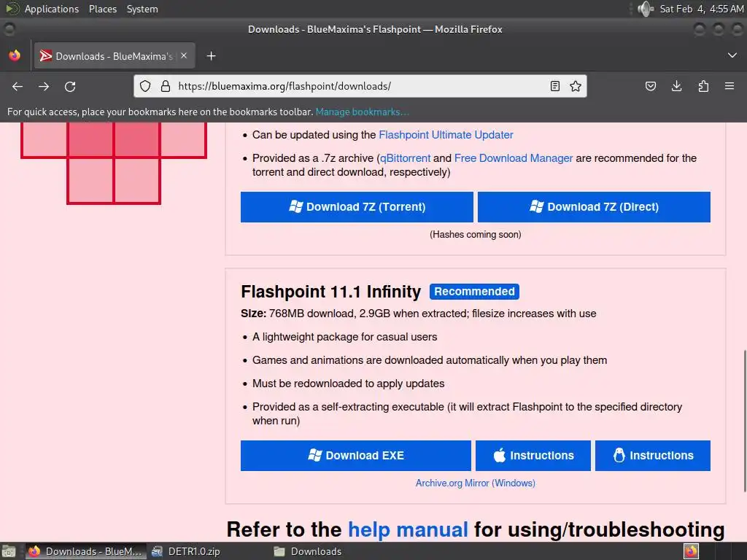Image resolution: width=747 pixels, height=560 pixels.
Task: Open the tracking protection shield icon
Action: (x=145, y=86)
